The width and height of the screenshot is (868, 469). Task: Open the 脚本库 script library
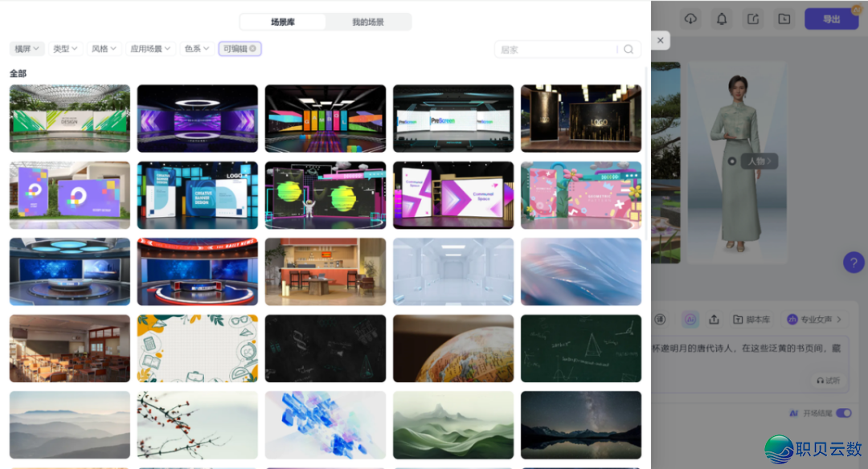pyautogui.click(x=751, y=319)
